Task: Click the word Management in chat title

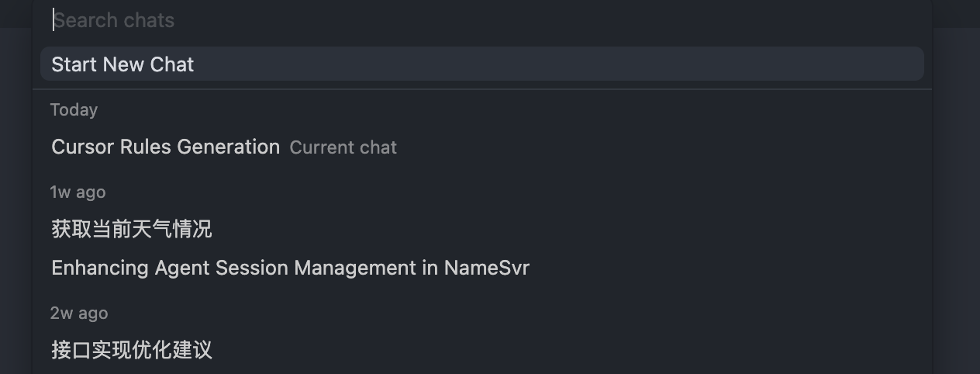Action: (357, 268)
